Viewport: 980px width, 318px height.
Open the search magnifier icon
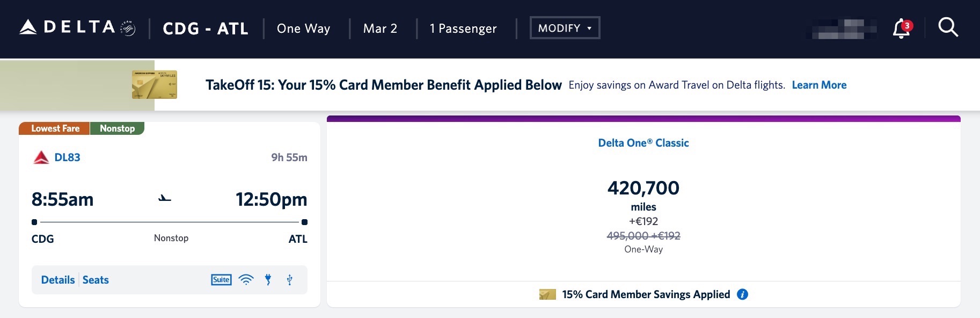click(x=948, y=27)
